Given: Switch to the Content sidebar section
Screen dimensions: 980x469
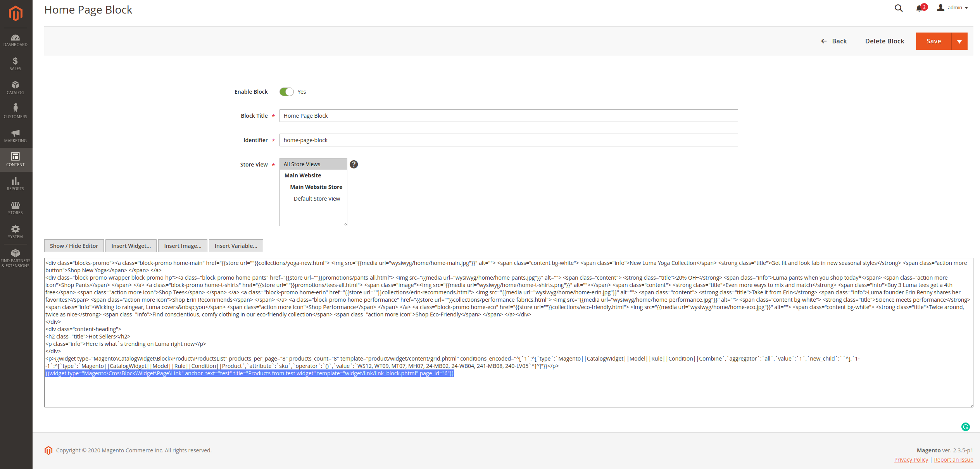Looking at the screenshot, I should 15,160.
